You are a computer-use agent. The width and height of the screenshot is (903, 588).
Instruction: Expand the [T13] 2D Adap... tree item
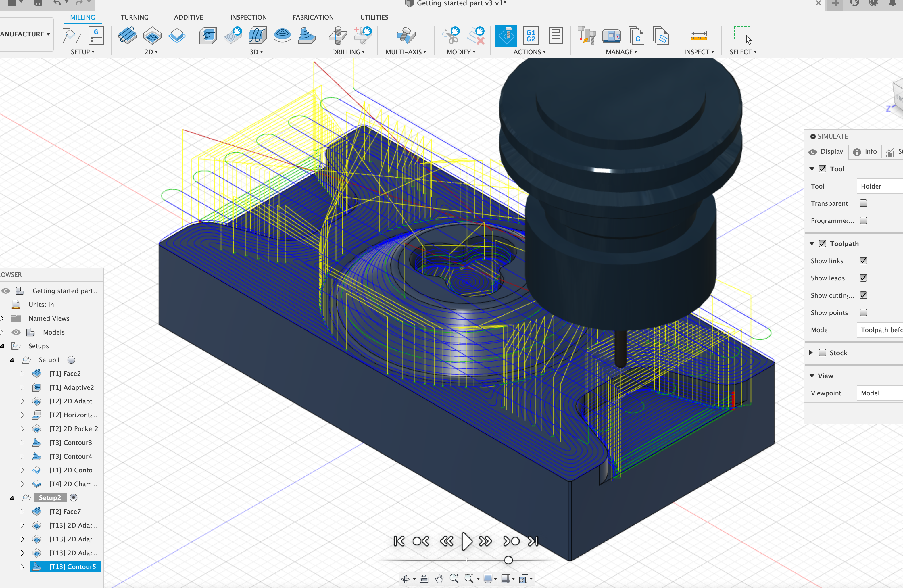(22, 525)
